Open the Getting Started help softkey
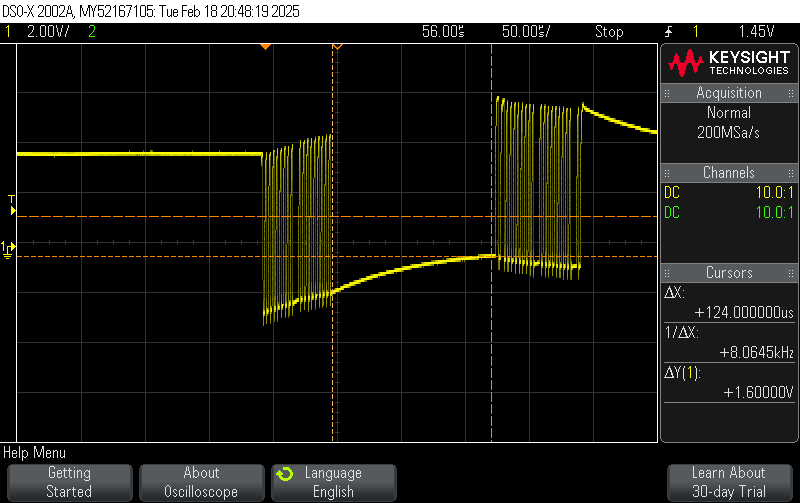800x503 pixels. click(x=69, y=482)
